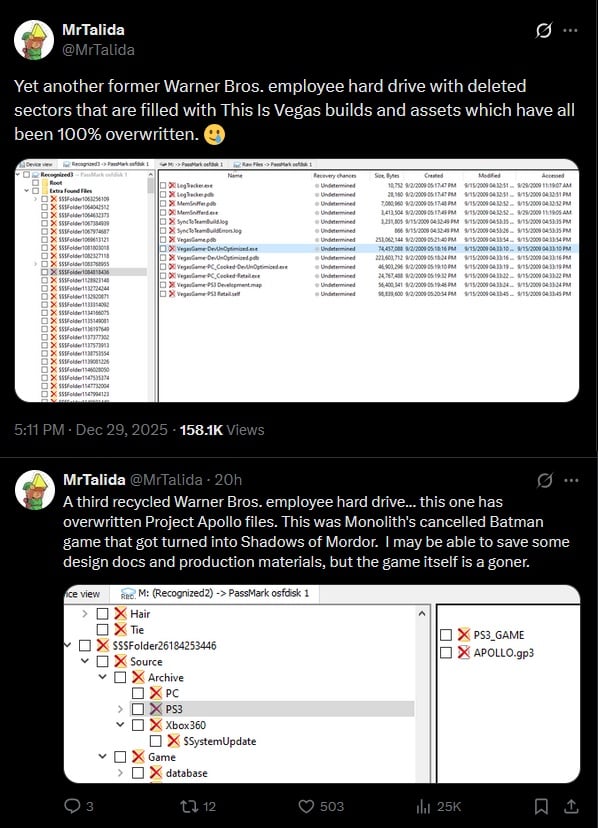Open MrTalida's profile avatar in top post

click(x=34, y=40)
